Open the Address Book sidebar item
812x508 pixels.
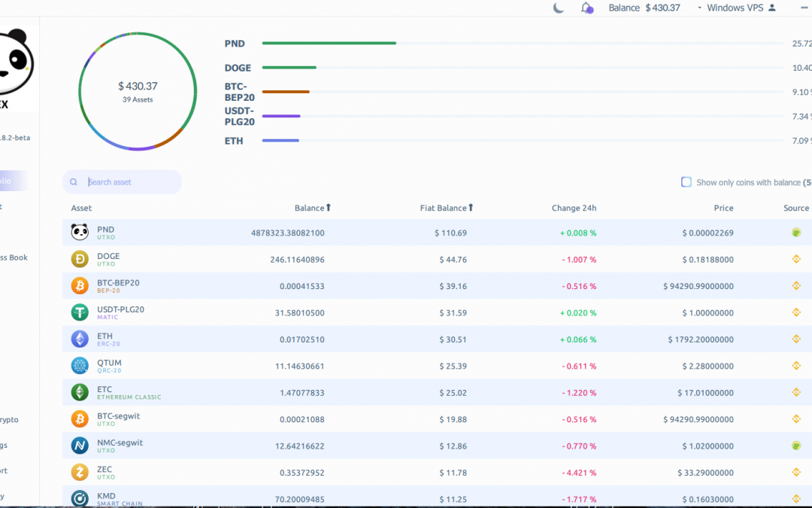[x=14, y=257]
